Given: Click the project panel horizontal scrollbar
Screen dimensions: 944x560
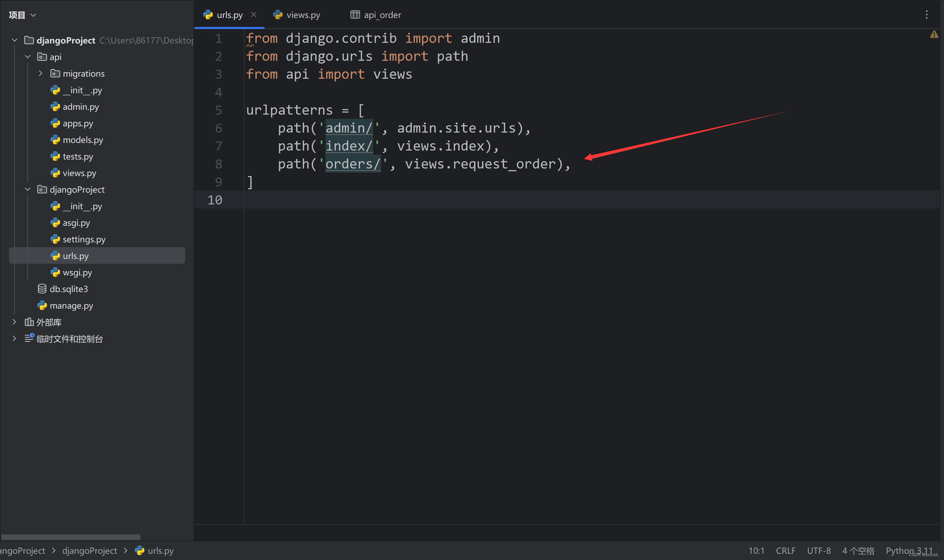Looking at the screenshot, I should tap(70, 537).
